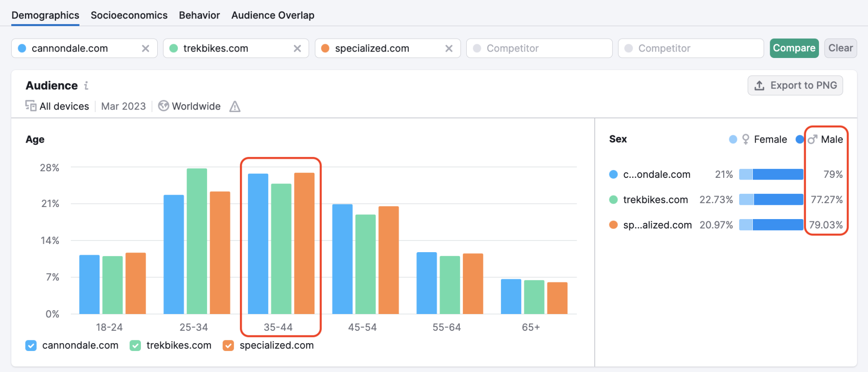The height and width of the screenshot is (372, 868).
Task: Remove trekbikes.com using the X icon
Action: pyautogui.click(x=297, y=49)
